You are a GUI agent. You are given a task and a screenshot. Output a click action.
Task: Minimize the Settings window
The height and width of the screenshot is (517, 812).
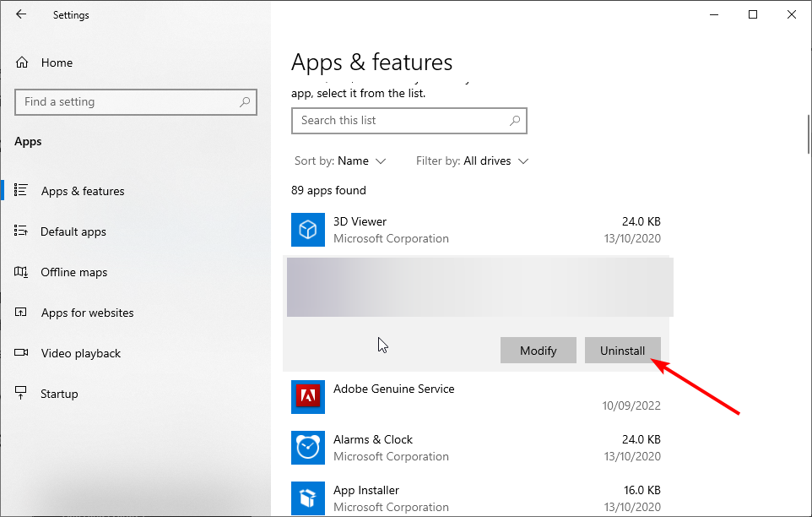(x=714, y=14)
